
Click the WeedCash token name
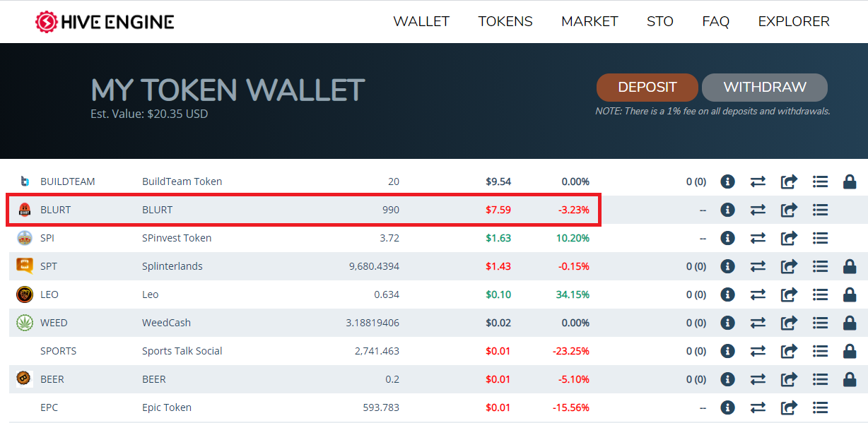pyautogui.click(x=167, y=323)
